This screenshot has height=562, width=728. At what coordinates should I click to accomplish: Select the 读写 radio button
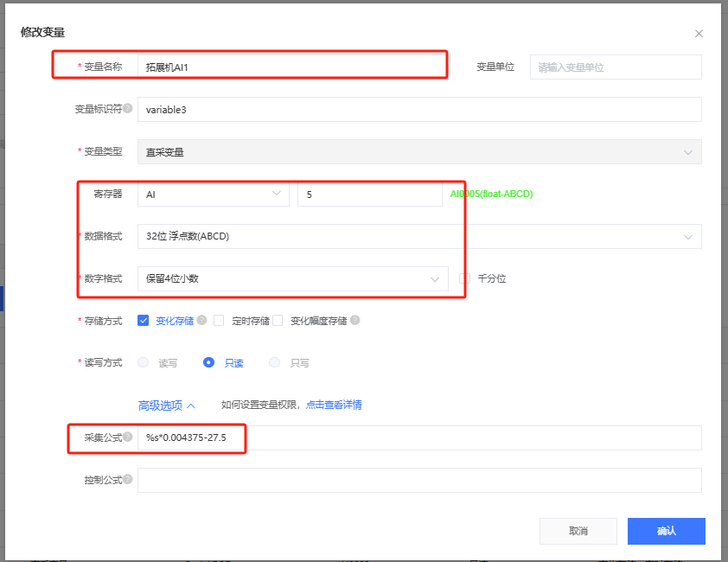[144, 362]
